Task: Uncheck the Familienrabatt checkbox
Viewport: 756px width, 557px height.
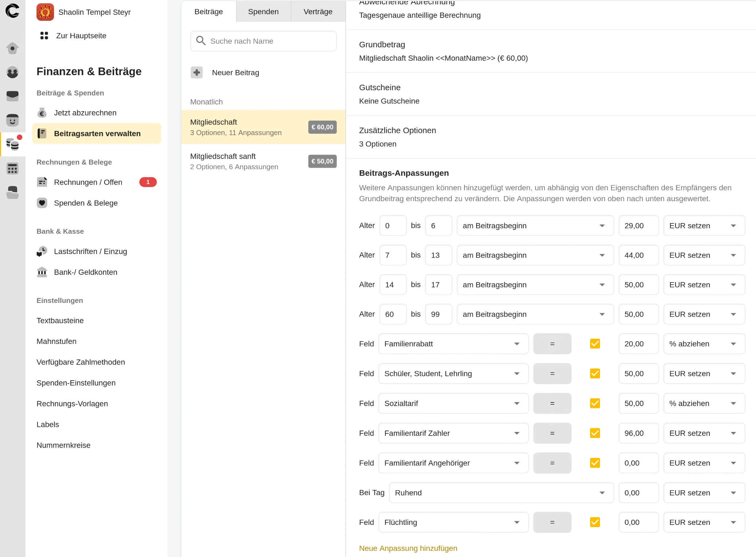Action: pyautogui.click(x=595, y=344)
